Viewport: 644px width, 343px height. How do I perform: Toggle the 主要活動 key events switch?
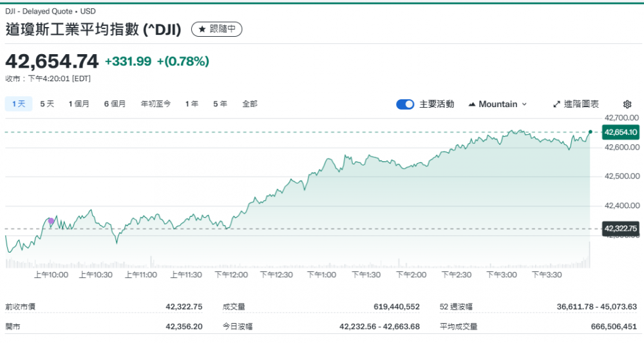(405, 104)
